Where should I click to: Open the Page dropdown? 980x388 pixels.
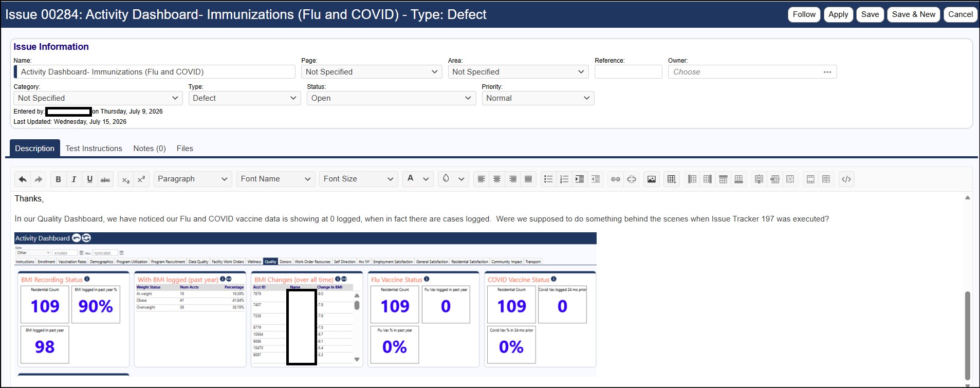coord(372,72)
